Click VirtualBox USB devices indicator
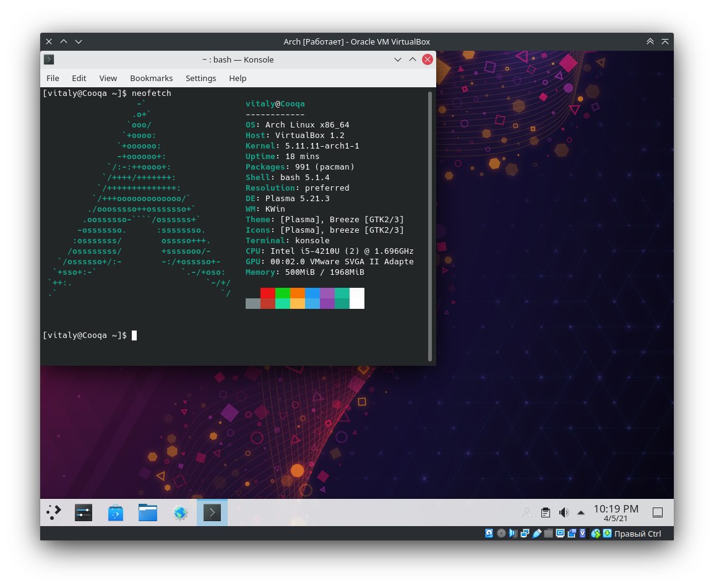Screen dimensions: 714x588 537,534
